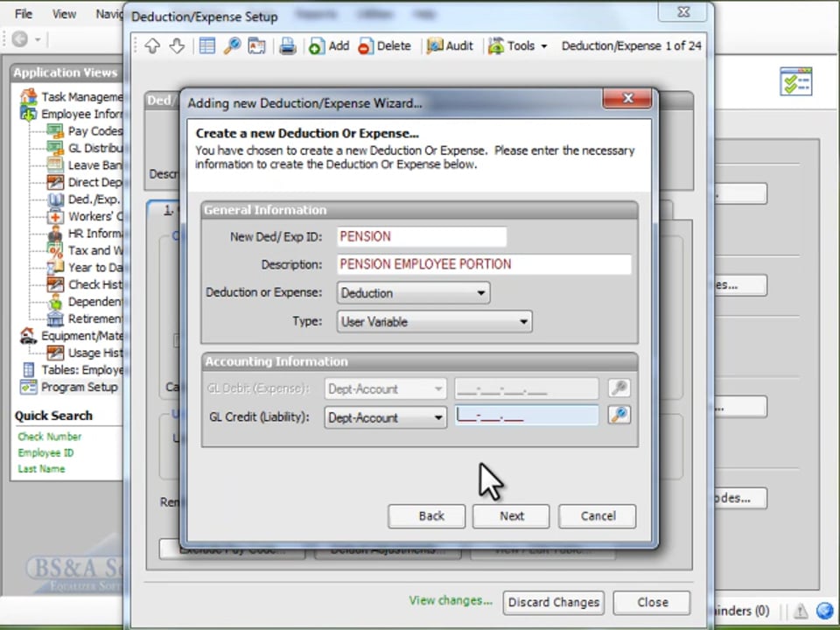This screenshot has height=630, width=840.
Task: Open the Deduction or Expense dropdown
Action: coord(413,293)
